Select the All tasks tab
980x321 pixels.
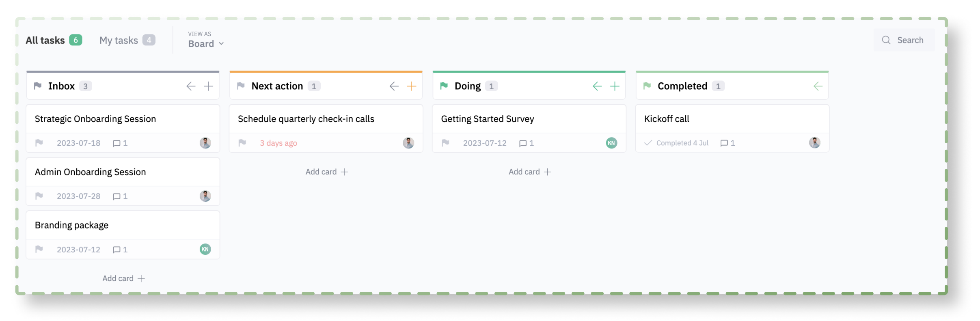tap(45, 40)
